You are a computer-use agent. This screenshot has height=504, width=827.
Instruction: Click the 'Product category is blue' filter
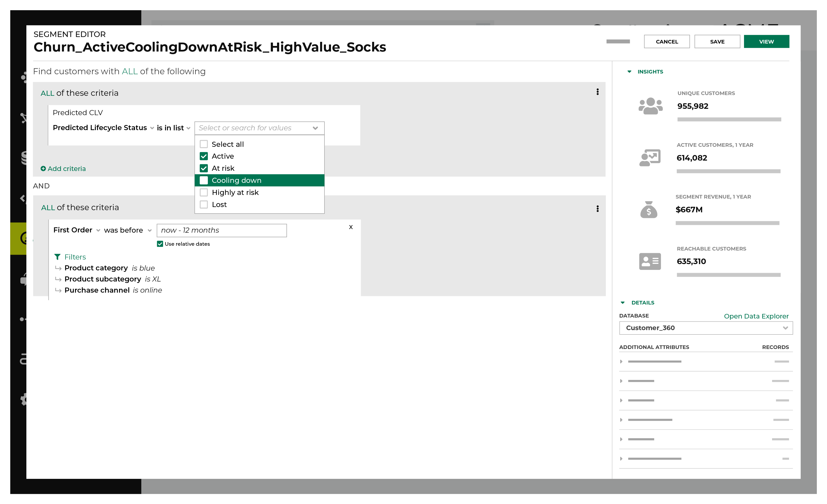pos(109,268)
